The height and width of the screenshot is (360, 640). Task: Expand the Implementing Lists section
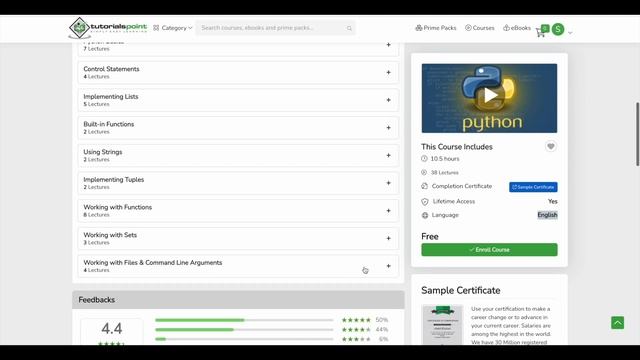click(238, 100)
